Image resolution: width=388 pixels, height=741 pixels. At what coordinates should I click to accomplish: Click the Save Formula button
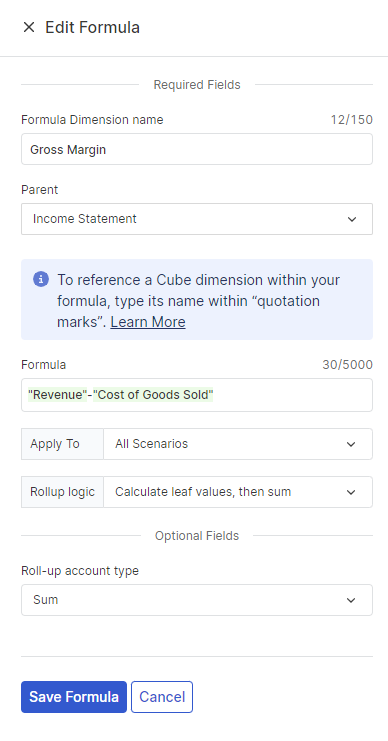[x=74, y=697]
